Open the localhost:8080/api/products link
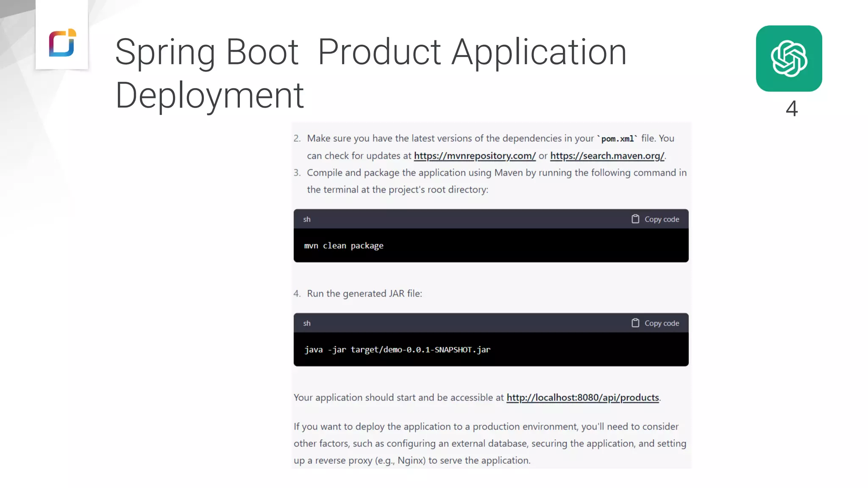The width and height of the screenshot is (868, 488). (582, 398)
